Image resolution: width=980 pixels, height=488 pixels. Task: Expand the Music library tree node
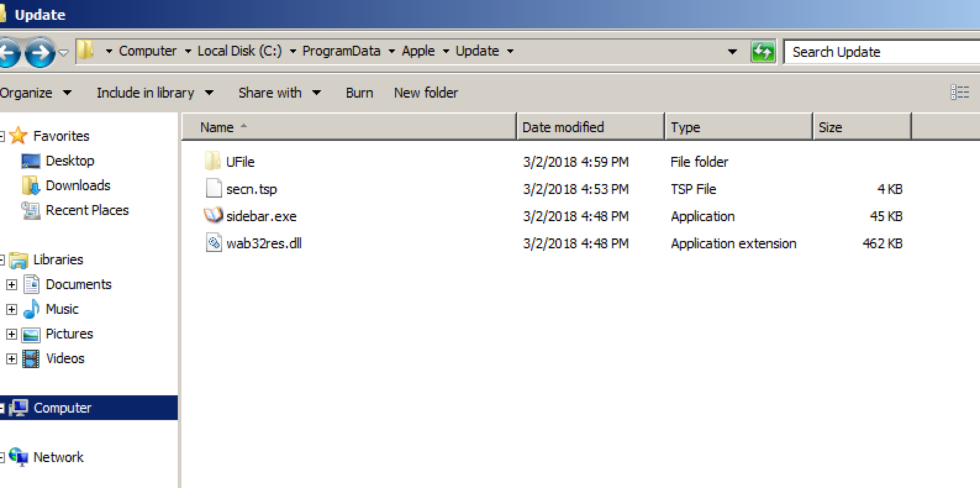(12, 309)
